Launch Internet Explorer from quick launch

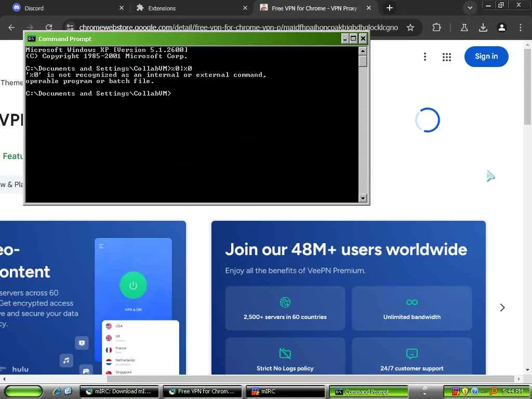coord(57,391)
